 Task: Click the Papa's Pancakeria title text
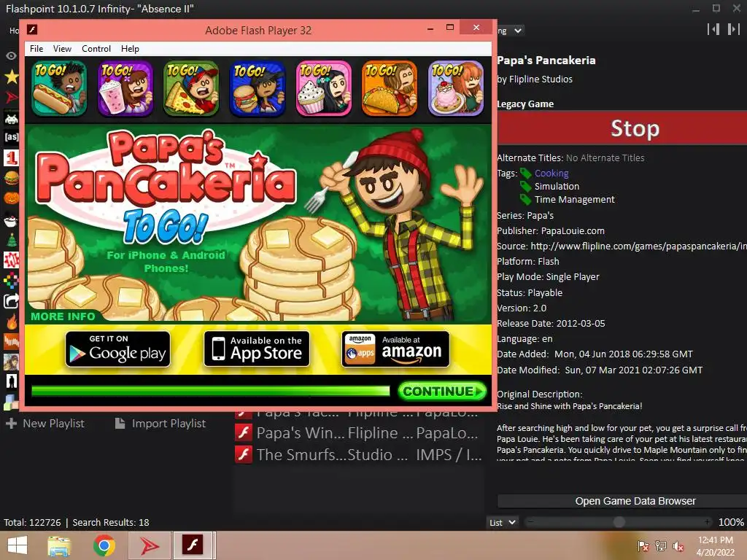tap(546, 61)
